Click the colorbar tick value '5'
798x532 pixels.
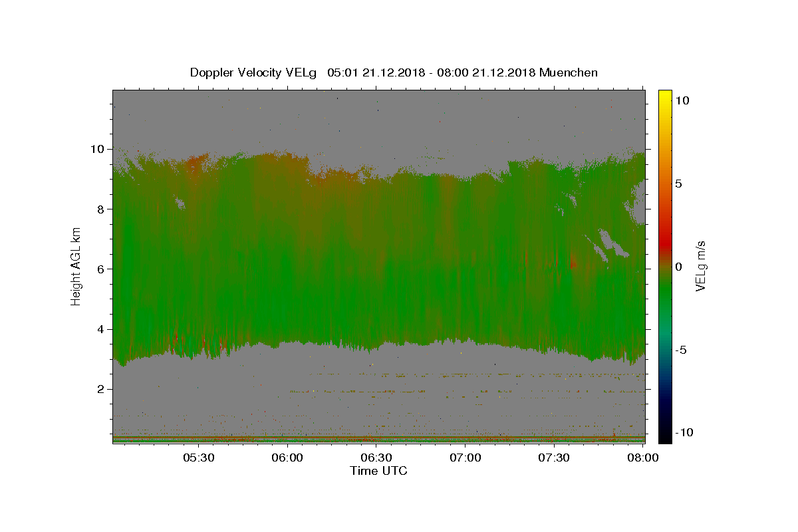coord(679,184)
